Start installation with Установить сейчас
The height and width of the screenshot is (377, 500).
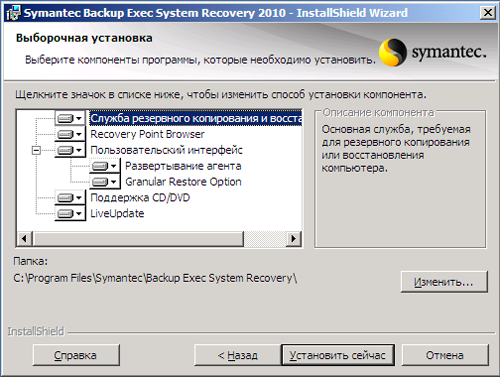[x=338, y=355]
